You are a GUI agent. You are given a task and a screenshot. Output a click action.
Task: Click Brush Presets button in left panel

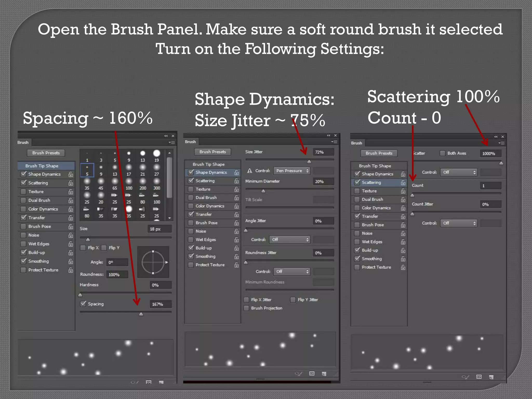(46, 153)
